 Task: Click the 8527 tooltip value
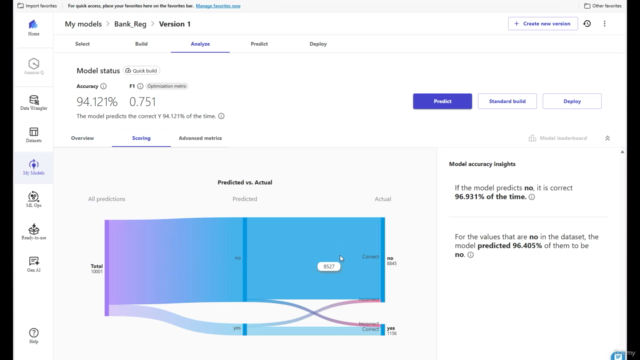329,267
